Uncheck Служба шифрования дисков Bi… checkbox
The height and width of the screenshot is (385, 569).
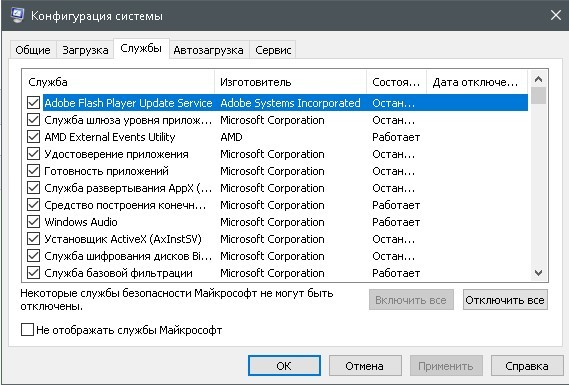33,256
